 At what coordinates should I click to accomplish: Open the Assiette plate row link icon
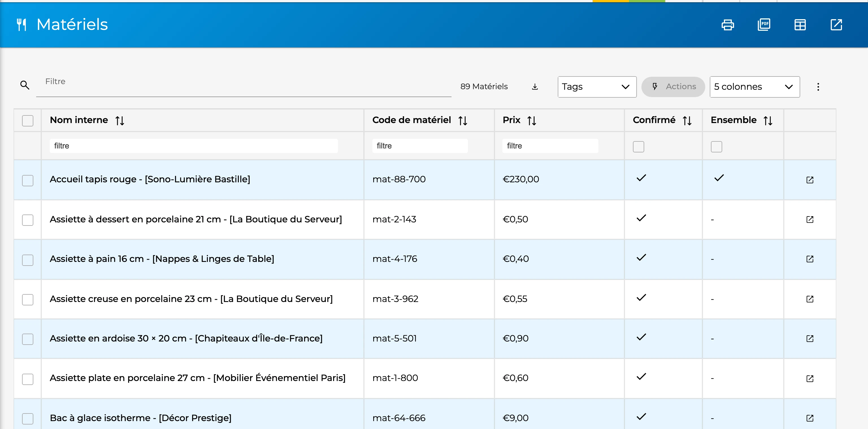point(810,378)
